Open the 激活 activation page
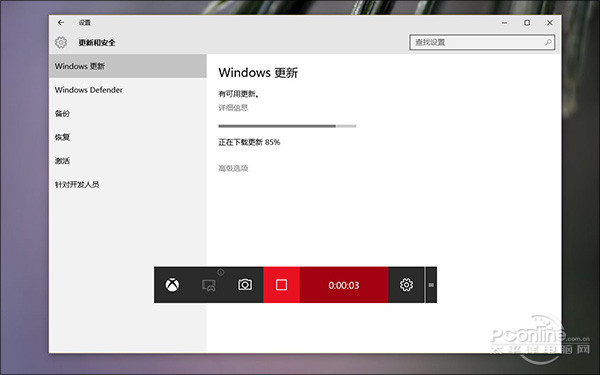Screen dimensions: 600x375 point(128,161)
